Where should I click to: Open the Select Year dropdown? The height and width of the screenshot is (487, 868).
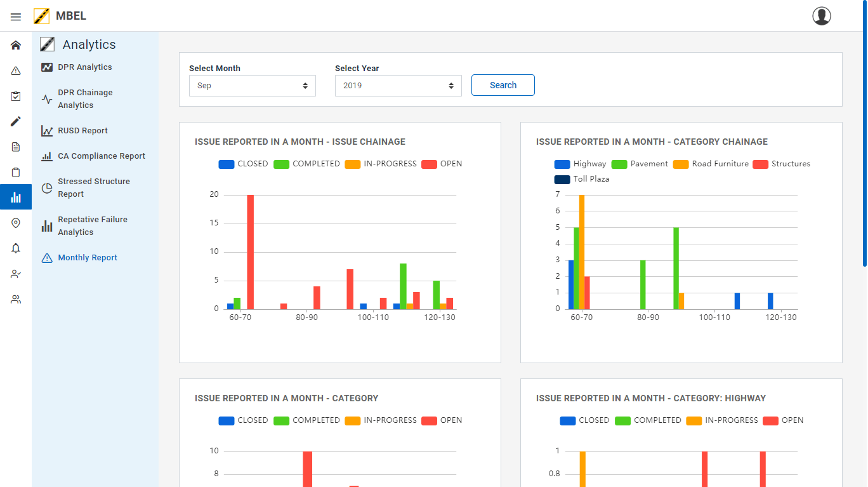[398, 86]
